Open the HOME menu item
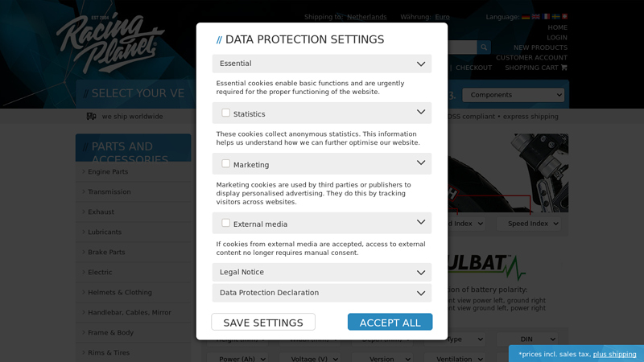 click(557, 27)
